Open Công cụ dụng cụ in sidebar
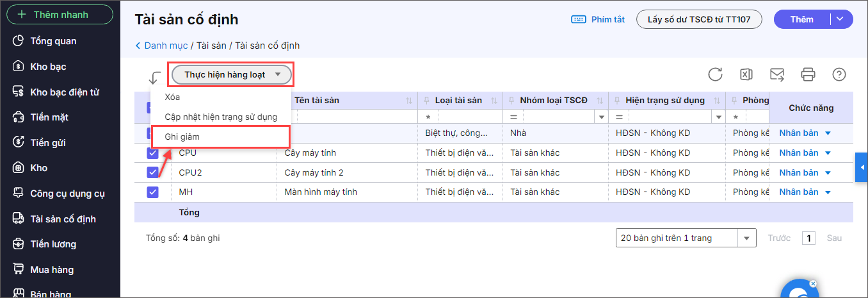Screen dimensions: 868x298 click(67, 194)
